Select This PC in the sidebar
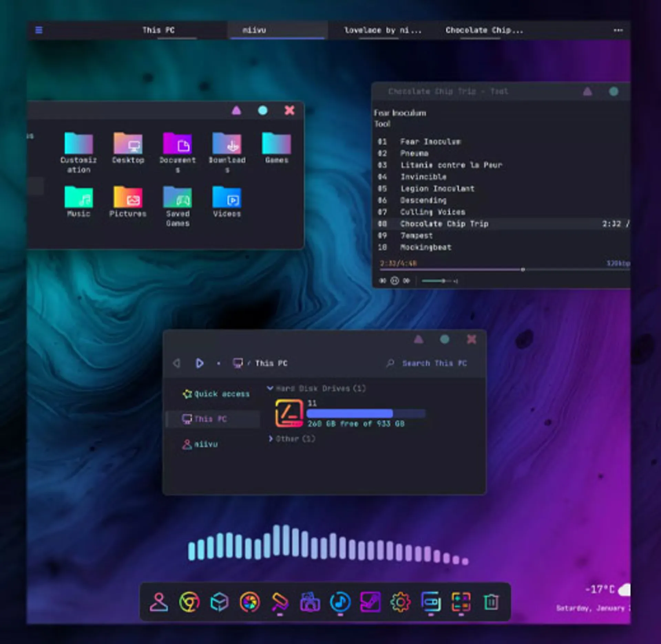This screenshot has height=644, width=661. point(212,419)
